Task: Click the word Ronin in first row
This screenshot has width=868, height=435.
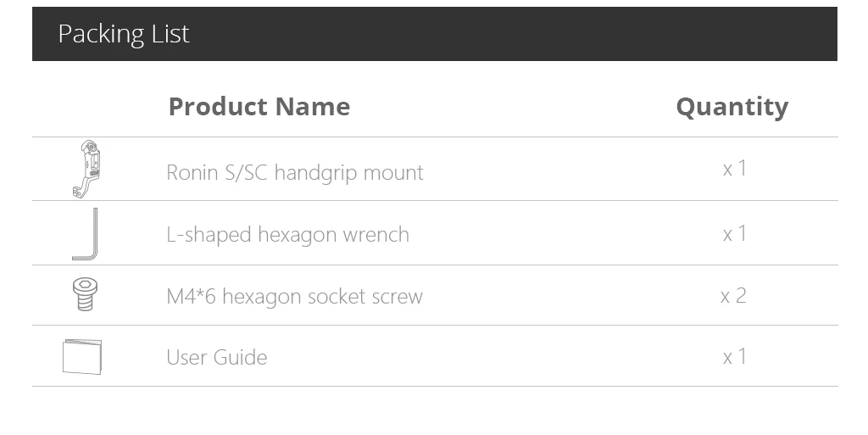Action: (192, 172)
